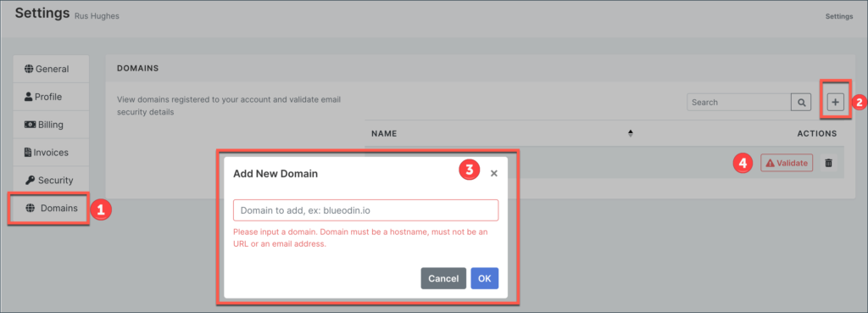Click the 'Rus Hughes' user name text
Viewport: 868px width, 313px height.
click(x=97, y=16)
